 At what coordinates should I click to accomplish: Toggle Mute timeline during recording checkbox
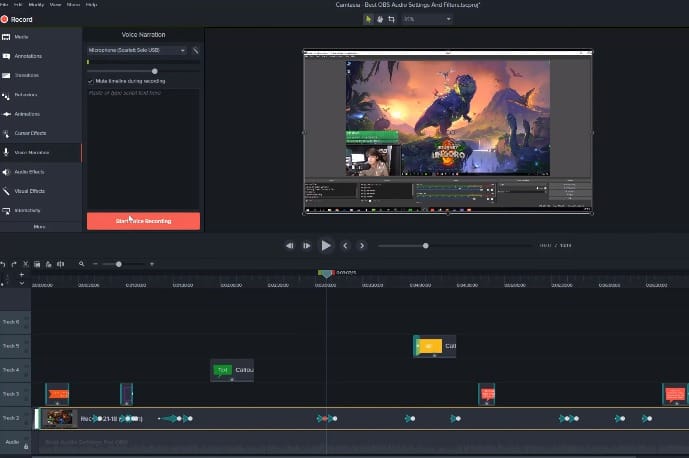91,81
